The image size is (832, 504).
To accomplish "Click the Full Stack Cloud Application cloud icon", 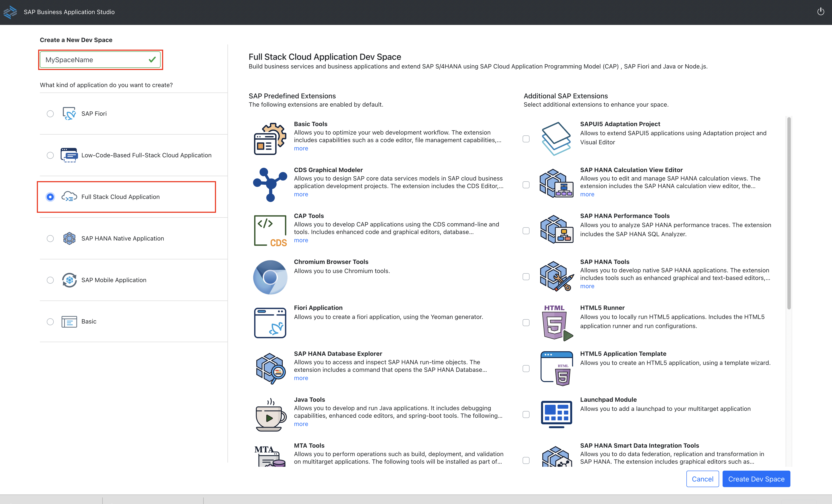I will [69, 197].
